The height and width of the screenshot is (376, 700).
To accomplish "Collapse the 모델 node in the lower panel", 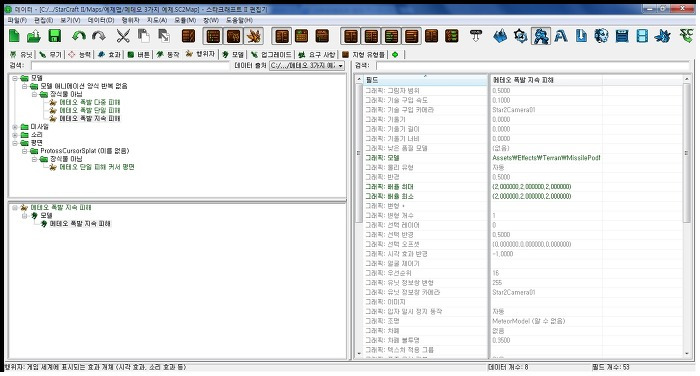I will [25, 216].
